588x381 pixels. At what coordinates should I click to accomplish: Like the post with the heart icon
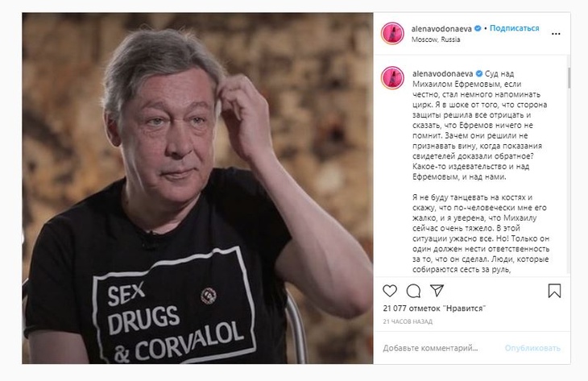coord(390,291)
